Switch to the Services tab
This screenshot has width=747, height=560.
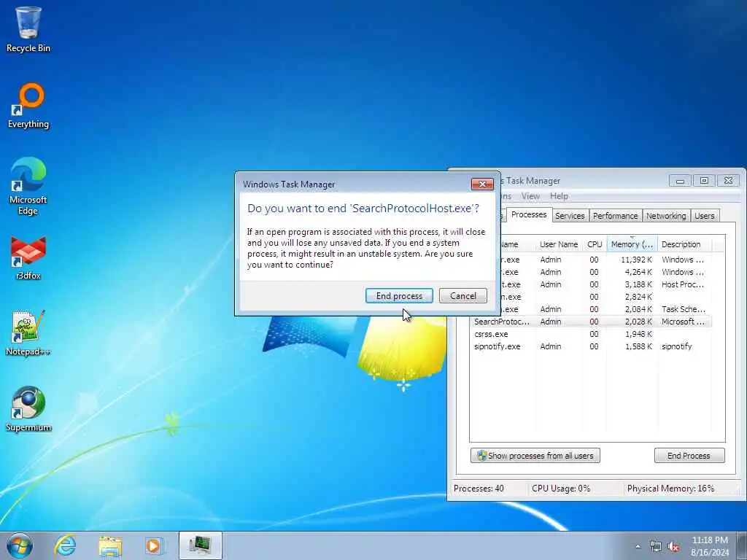570,216
